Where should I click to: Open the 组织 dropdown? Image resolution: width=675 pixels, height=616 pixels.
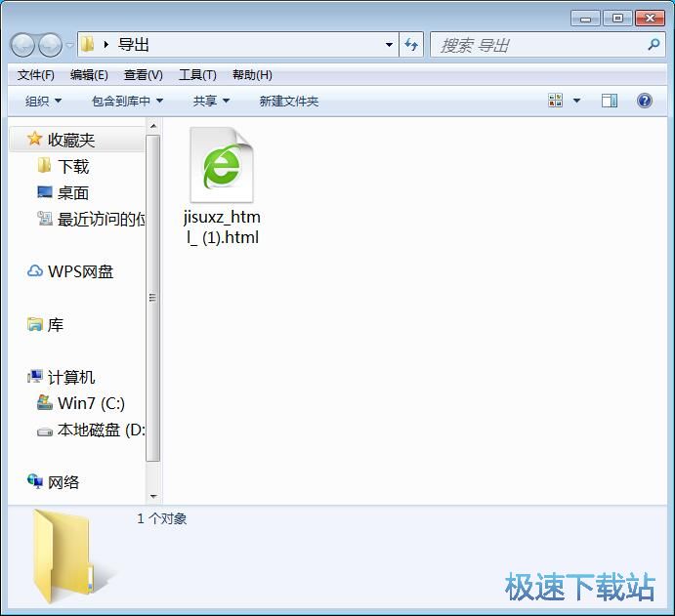[x=43, y=102]
